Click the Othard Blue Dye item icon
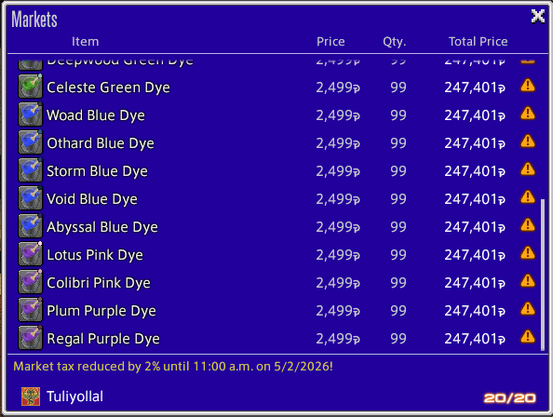 tap(30, 142)
